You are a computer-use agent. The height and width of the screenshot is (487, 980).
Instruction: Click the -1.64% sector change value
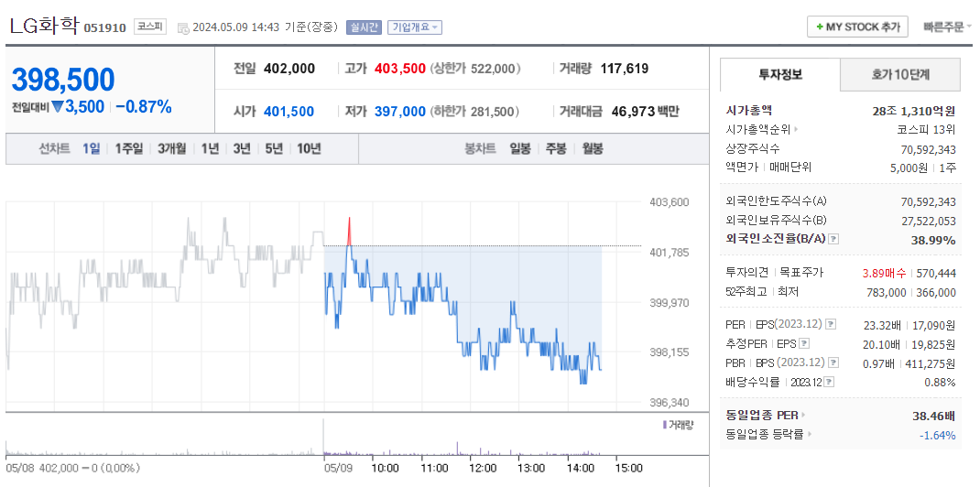[x=938, y=435]
